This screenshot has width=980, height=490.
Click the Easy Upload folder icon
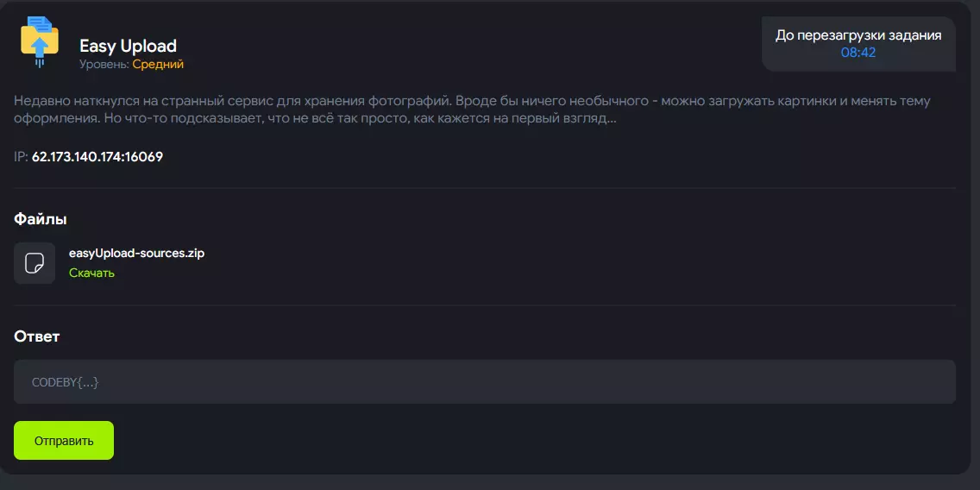pos(40,42)
